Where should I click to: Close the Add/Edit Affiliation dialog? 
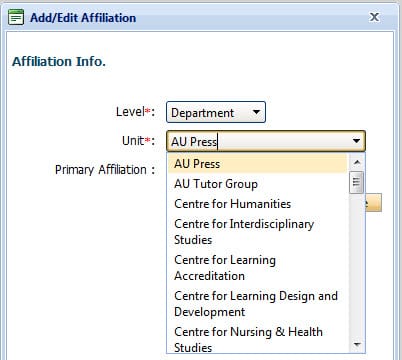(x=374, y=17)
